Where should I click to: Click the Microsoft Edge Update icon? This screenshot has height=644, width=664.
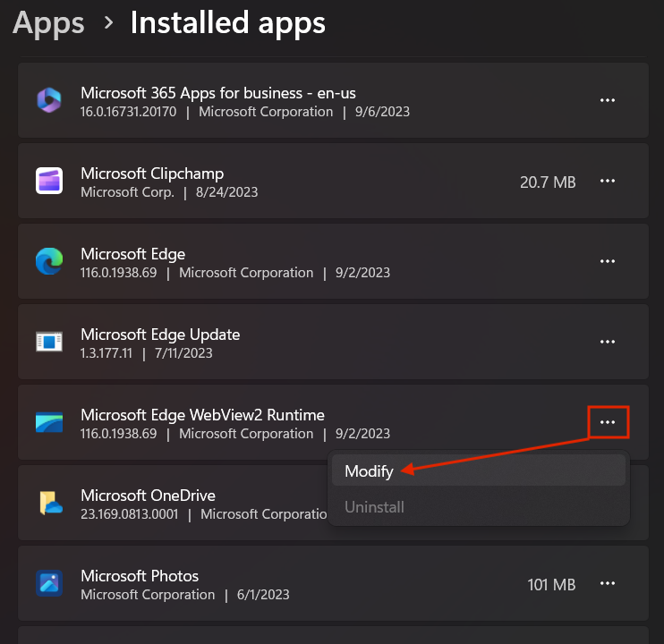49,342
